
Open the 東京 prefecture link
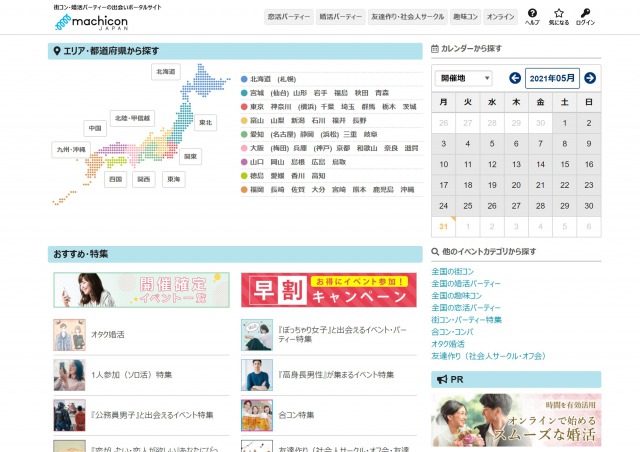[257, 107]
